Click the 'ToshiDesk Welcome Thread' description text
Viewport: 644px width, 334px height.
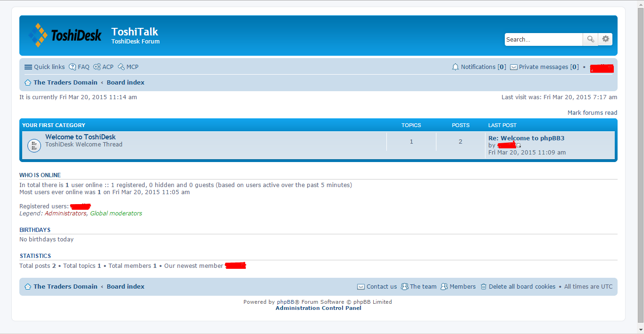pos(84,145)
